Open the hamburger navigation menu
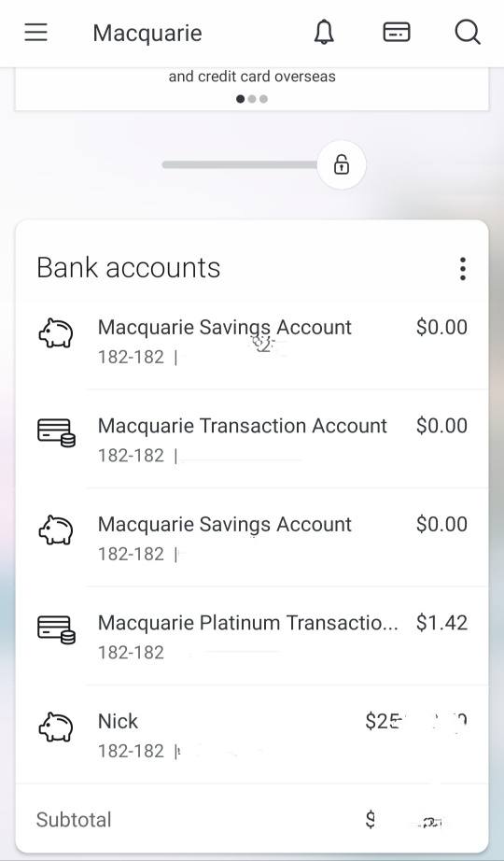The width and height of the screenshot is (504, 861). tap(36, 33)
